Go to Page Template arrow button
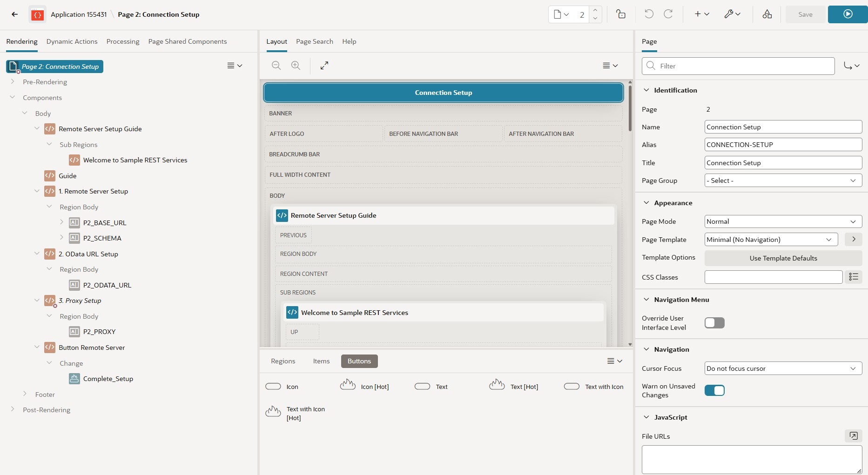The width and height of the screenshot is (868, 475). 854,239
